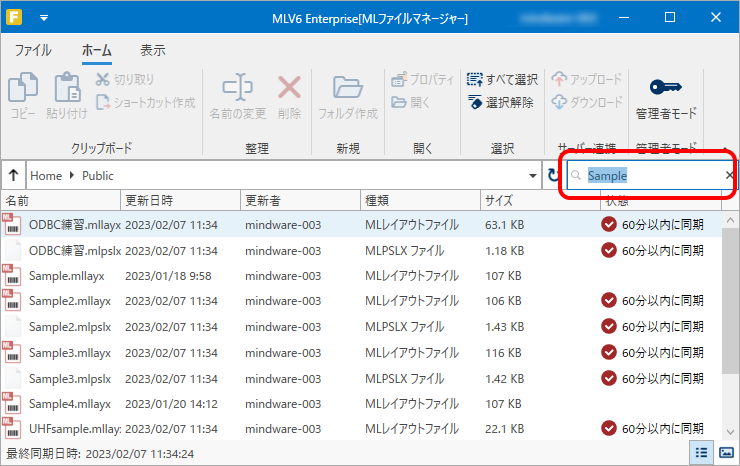Screen dimensions: 740x466
Task: Sort by the 更新日時 column header
Action: coord(181,201)
